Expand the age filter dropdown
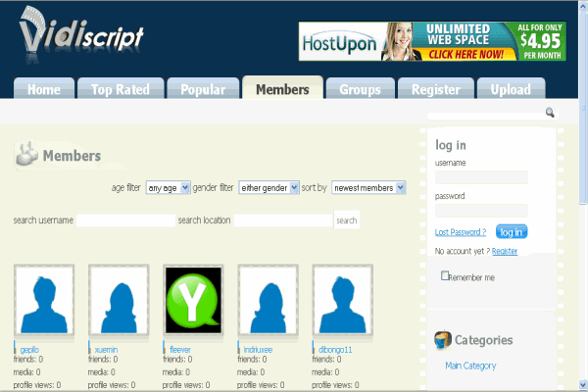This screenshot has width=588, height=392. 168,187
